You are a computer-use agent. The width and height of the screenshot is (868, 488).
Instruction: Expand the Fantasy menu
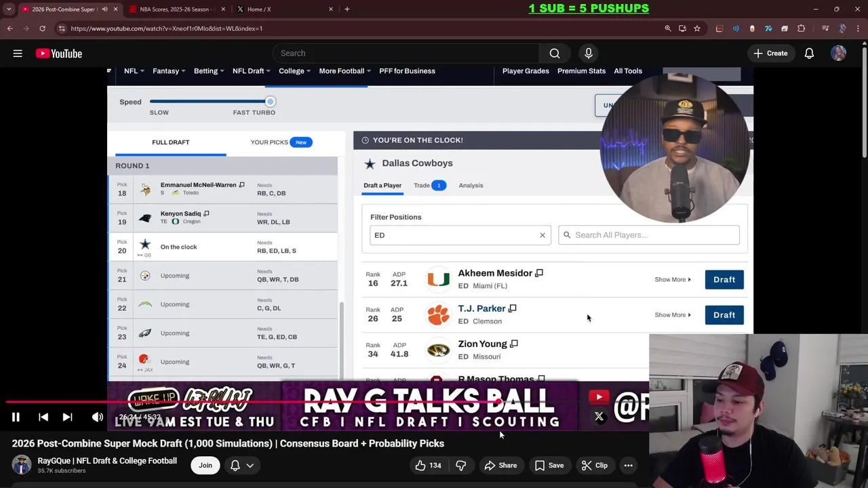[x=169, y=71]
